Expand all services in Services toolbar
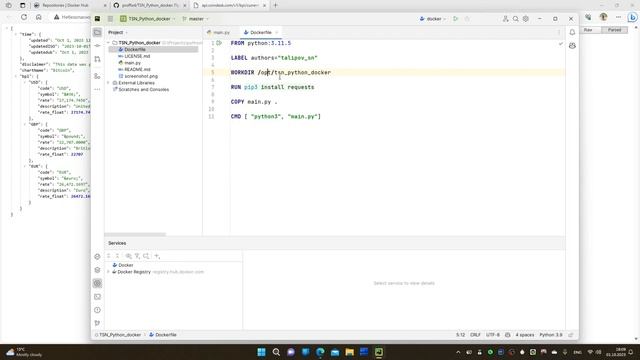The width and height of the screenshot is (640, 360). (109, 256)
